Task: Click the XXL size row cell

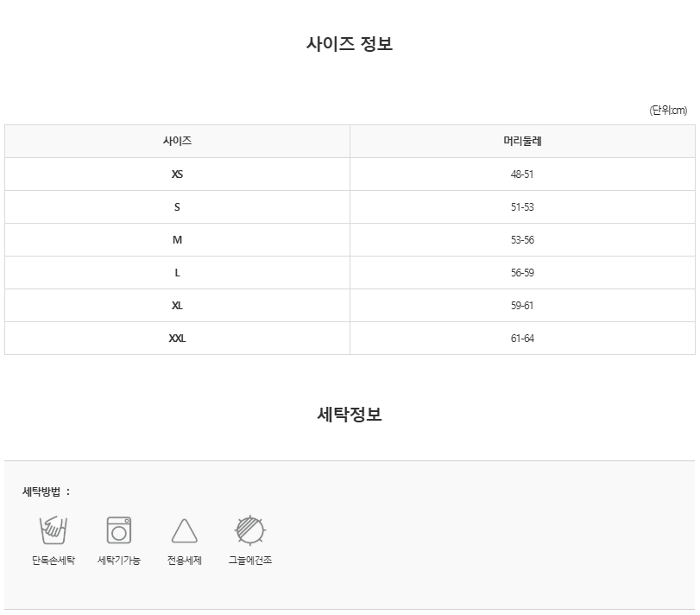Action: point(177,339)
